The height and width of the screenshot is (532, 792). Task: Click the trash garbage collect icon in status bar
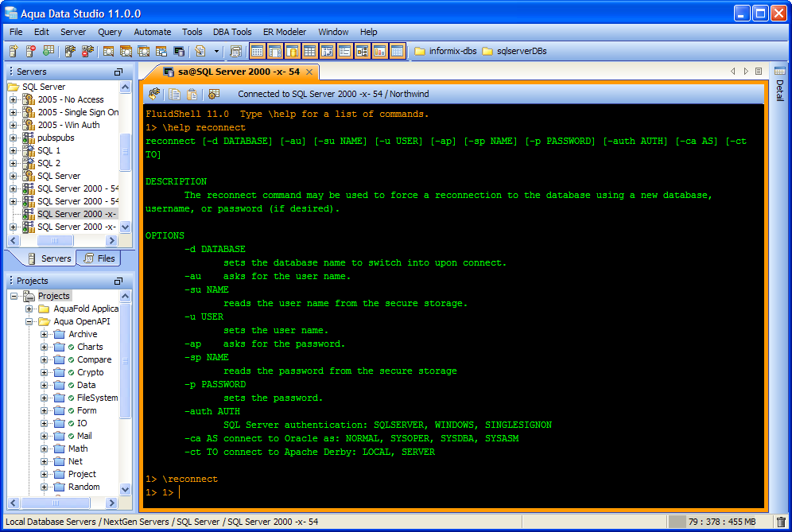(x=781, y=522)
